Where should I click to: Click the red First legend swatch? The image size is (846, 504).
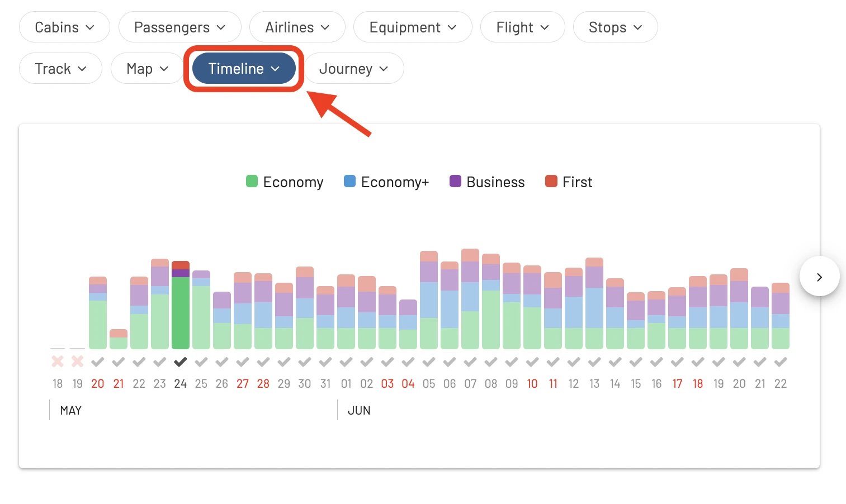pyautogui.click(x=551, y=181)
